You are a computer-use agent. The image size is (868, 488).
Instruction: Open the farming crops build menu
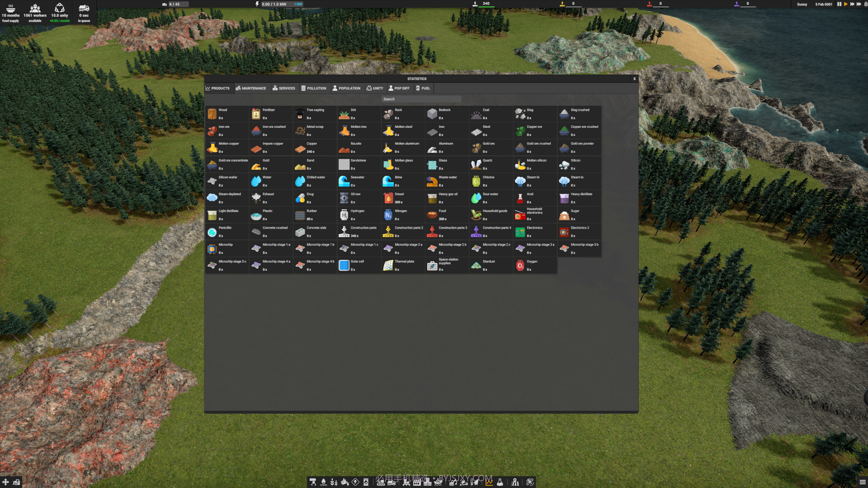tap(334, 482)
